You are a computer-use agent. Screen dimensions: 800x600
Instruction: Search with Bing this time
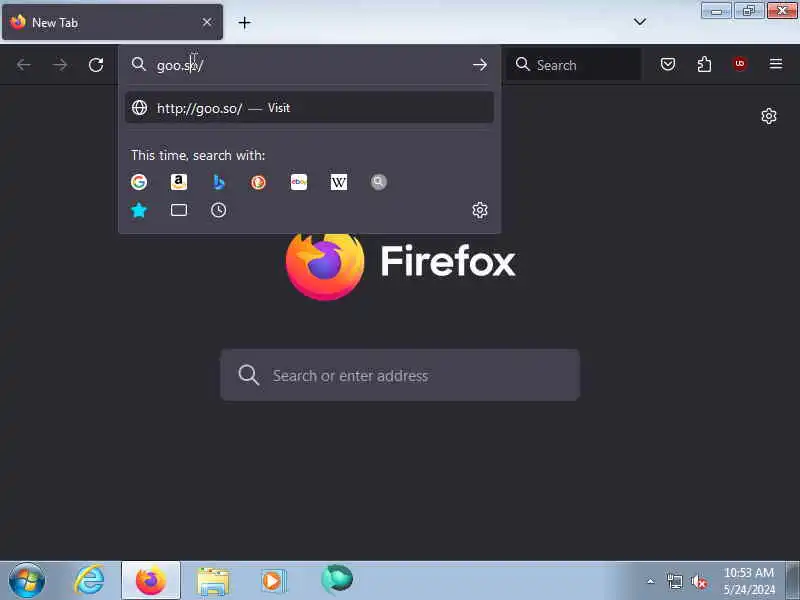(219, 182)
